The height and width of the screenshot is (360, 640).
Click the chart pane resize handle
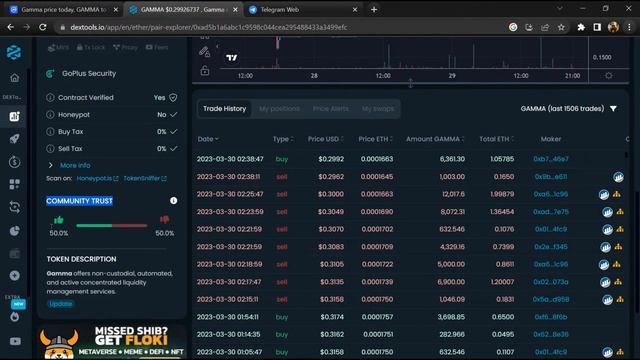click(411, 83)
